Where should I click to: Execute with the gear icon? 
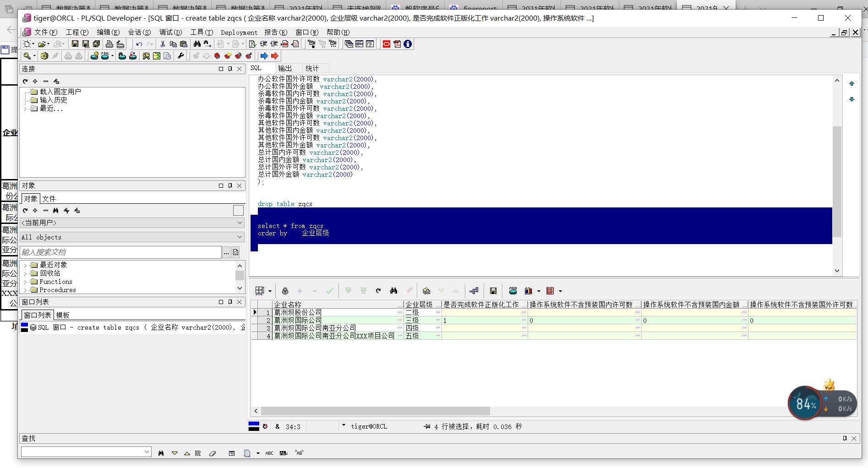44,56
